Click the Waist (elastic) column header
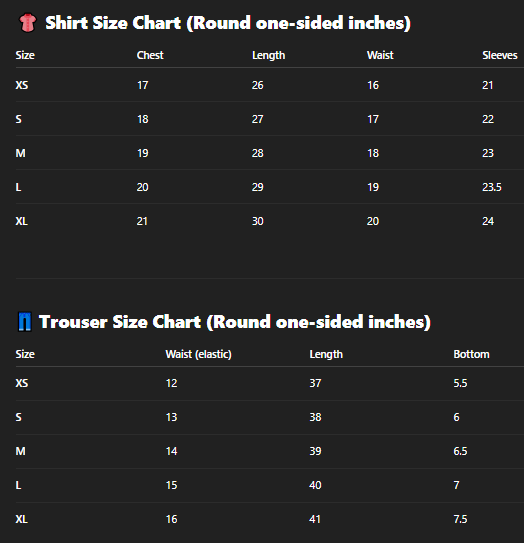Screen dimensions: 524x543 (198, 354)
